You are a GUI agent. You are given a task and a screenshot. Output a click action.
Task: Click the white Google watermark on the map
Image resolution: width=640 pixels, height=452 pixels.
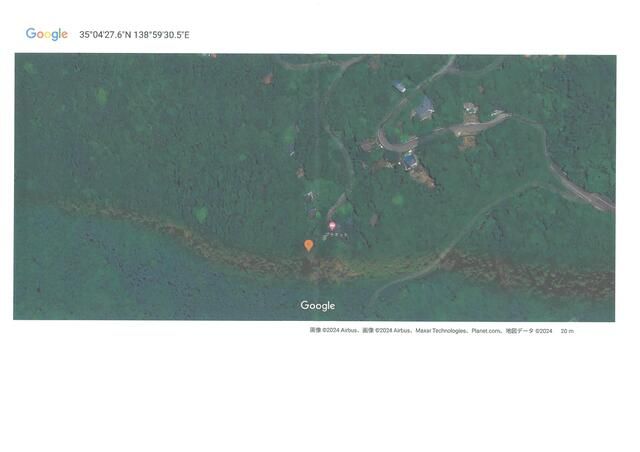click(318, 306)
